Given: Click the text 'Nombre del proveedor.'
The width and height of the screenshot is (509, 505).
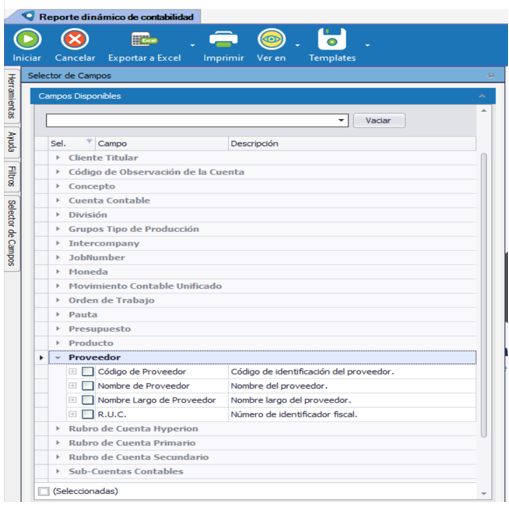Looking at the screenshot, I should pyautogui.click(x=279, y=386).
